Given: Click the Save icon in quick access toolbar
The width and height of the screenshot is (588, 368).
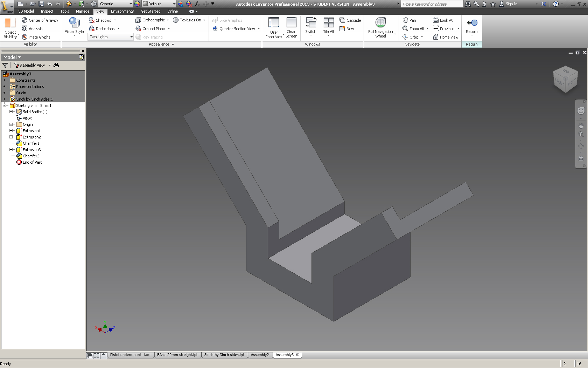Looking at the screenshot, I should point(41,4).
